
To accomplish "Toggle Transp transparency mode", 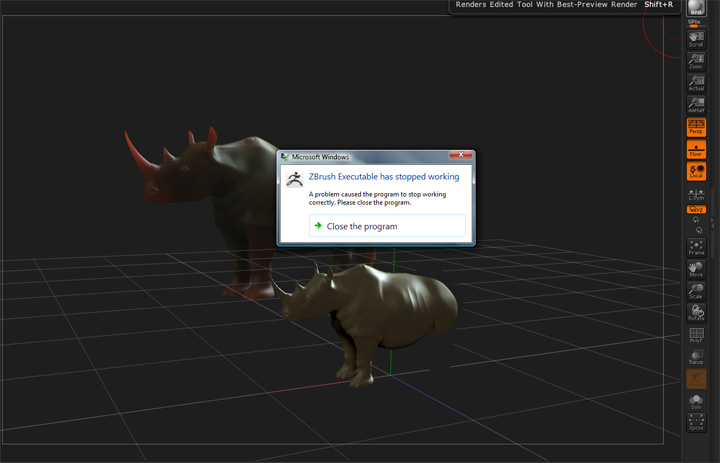I will pyautogui.click(x=696, y=357).
